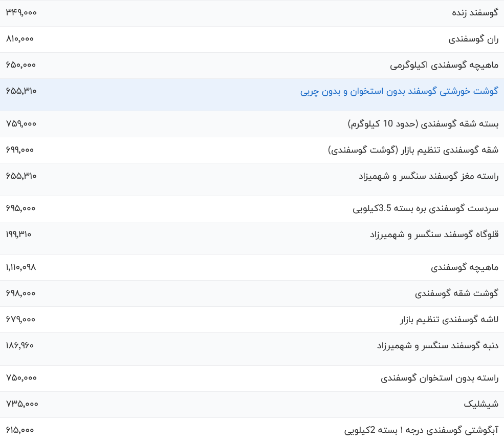Select لاشه گوسفندی تنظیم بازار item
504x442 pixels.
[x=449, y=320]
